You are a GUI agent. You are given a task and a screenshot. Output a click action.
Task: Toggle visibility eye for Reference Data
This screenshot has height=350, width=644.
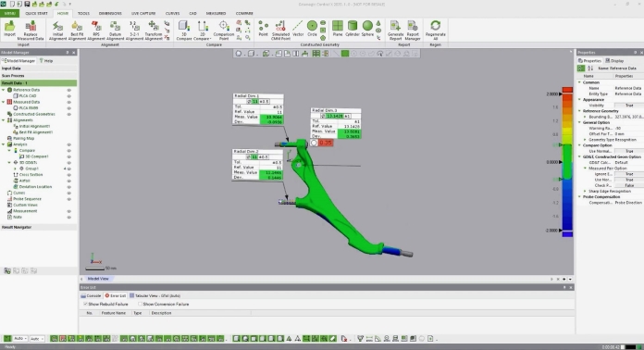click(69, 90)
